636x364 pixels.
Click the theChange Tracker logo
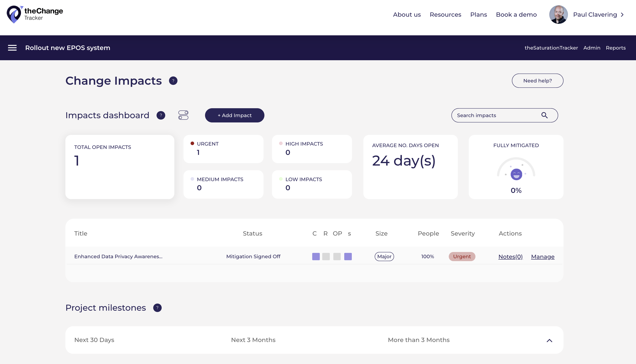pos(35,14)
